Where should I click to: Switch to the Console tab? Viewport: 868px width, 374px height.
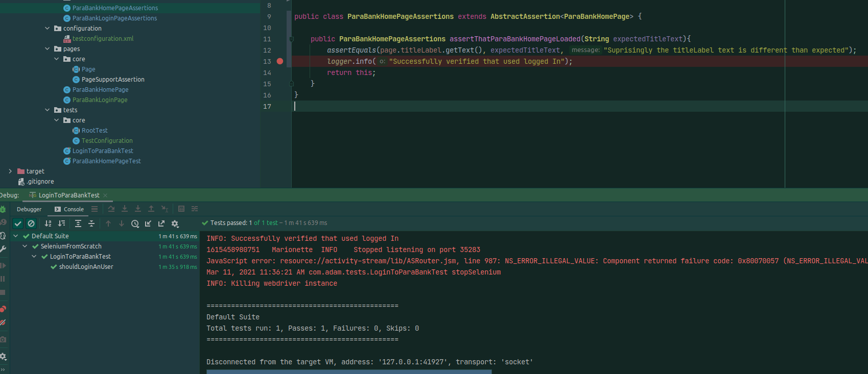(x=69, y=209)
